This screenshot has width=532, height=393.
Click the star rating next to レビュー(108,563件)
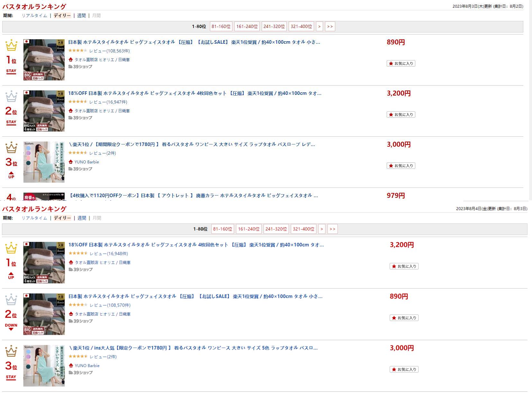pos(77,50)
